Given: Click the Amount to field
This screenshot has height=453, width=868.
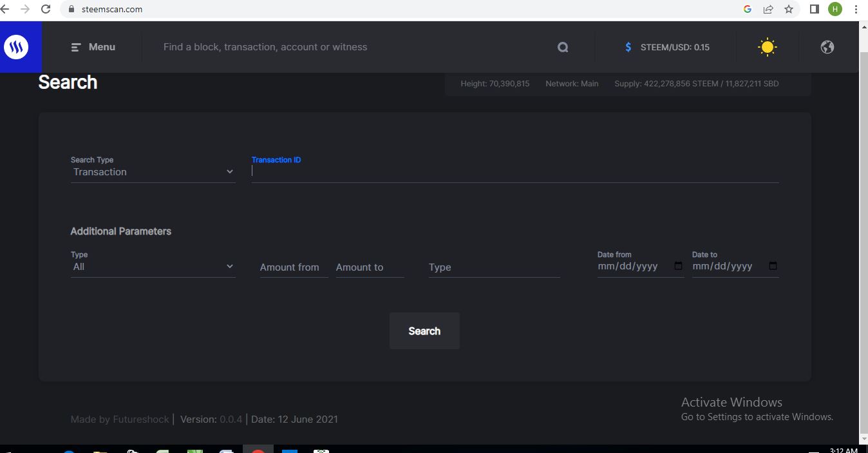Looking at the screenshot, I should [x=370, y=267].
